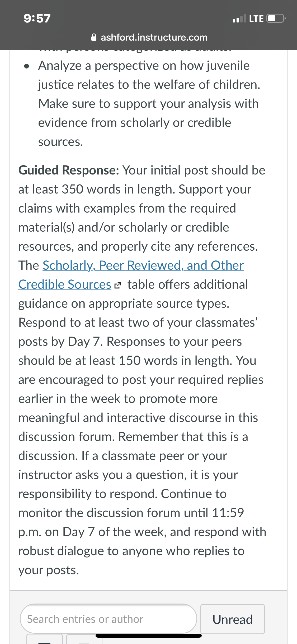Click the external link icon after Credible Sources
Viewport: 297px width, 644px height.
pos(117,285)
